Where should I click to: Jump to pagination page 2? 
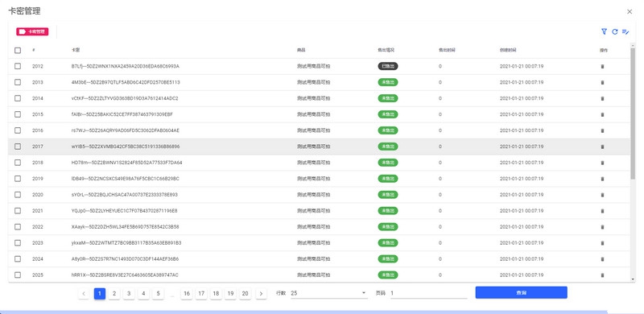coord(114,293)
